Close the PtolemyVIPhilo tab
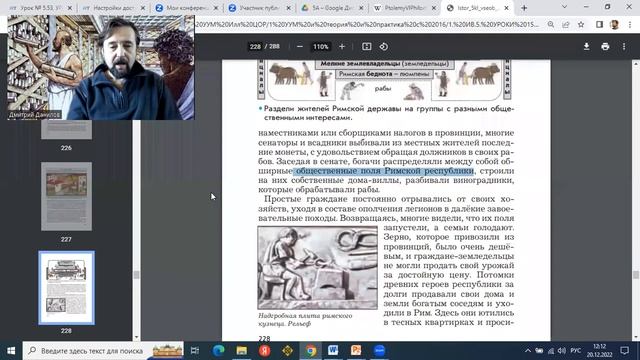 pos(434,8)
